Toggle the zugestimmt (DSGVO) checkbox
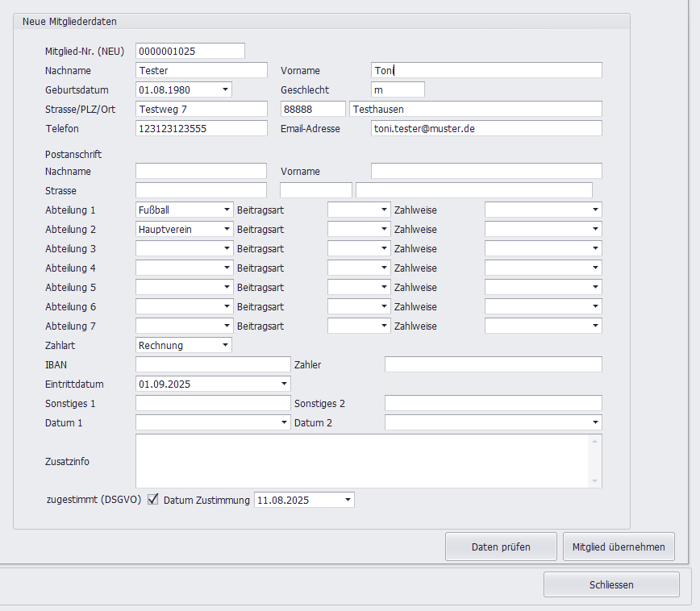Image resolution: width=700 pixels, height=611 pixels. pos(153,500)
